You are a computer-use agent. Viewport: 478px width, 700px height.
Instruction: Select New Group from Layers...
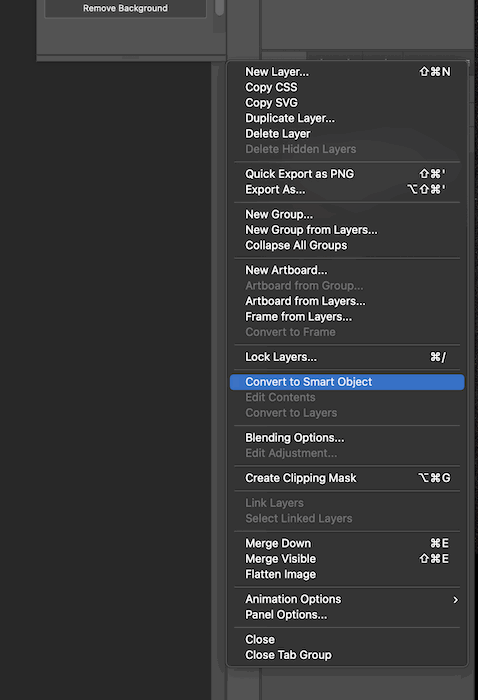click(347, 230)
